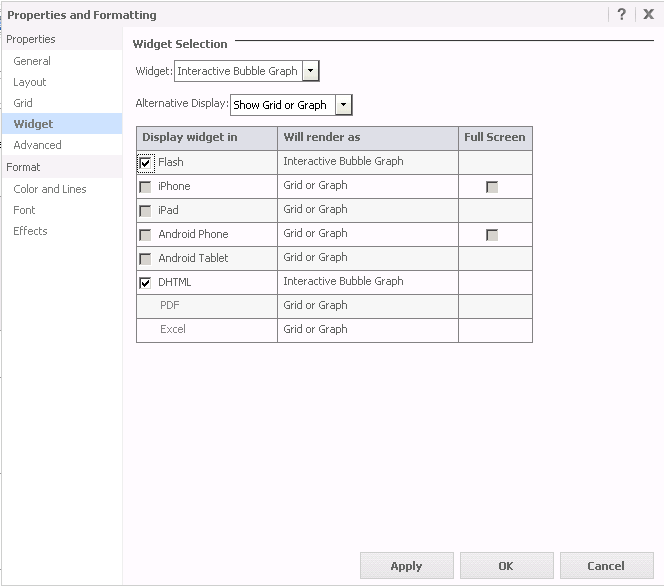Click iPhone row's Grid or Graph cell

pos(368,186)
